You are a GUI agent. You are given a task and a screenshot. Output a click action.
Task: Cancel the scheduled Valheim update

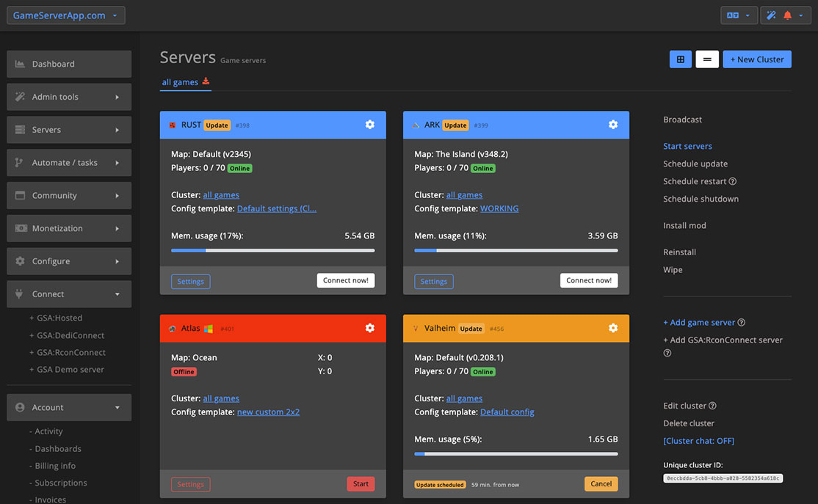[x=601, y=483]
